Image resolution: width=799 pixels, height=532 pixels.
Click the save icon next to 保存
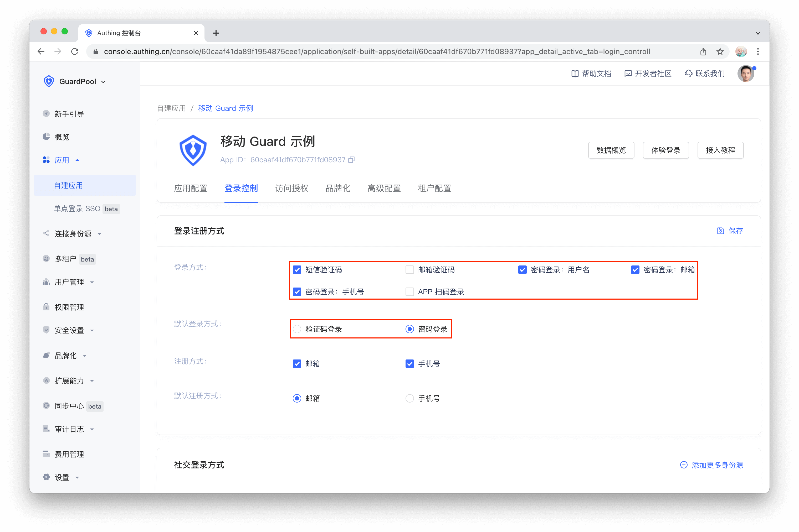coord(720,231)
